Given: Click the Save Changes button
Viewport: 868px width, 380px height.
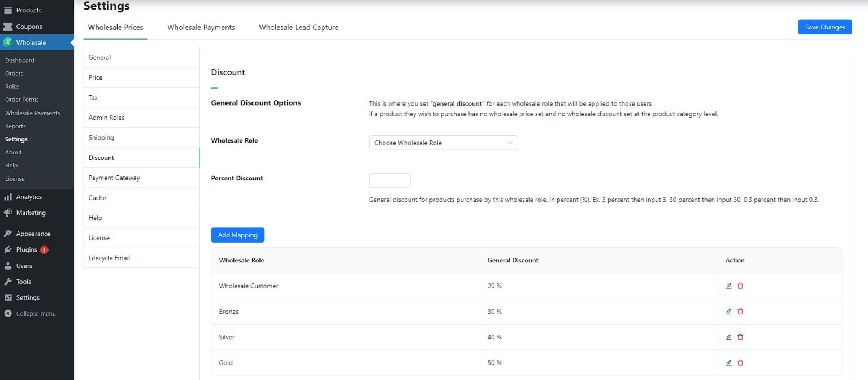Looking at the screenshot, I should coord(824,27).
